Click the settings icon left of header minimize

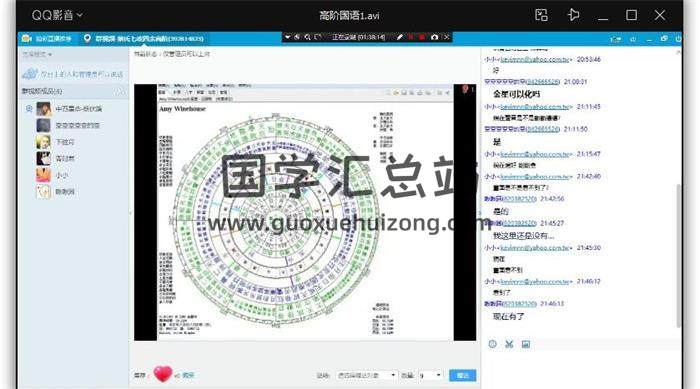pos(633,39)
